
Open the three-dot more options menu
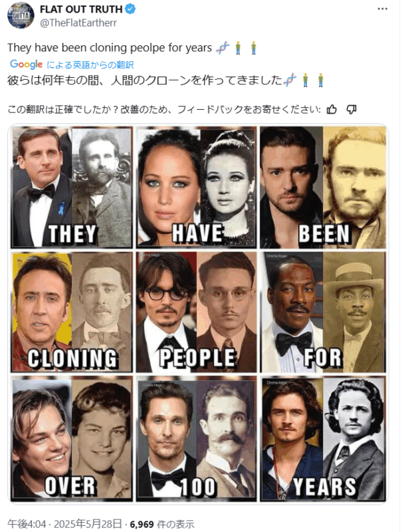pos(382,9)
